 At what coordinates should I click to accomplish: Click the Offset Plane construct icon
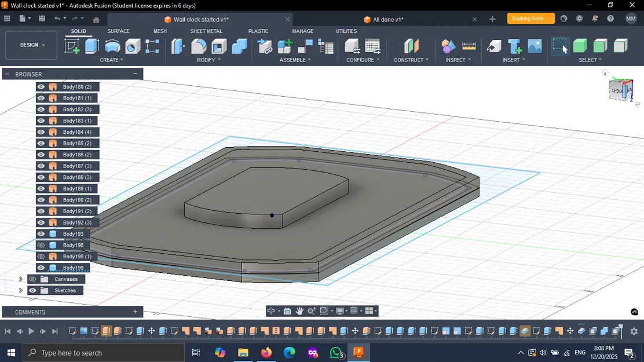(x=411, y=46)
